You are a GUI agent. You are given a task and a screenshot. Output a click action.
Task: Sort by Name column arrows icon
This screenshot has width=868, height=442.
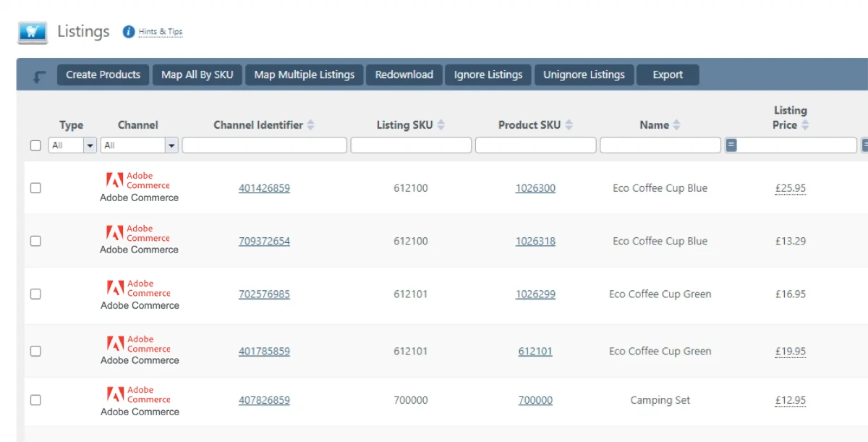pyautogui.click(x=676, y=125)
